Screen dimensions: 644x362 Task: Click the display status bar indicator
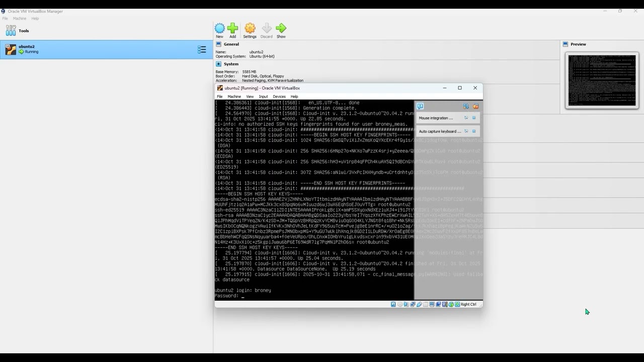tap(432, 304)
